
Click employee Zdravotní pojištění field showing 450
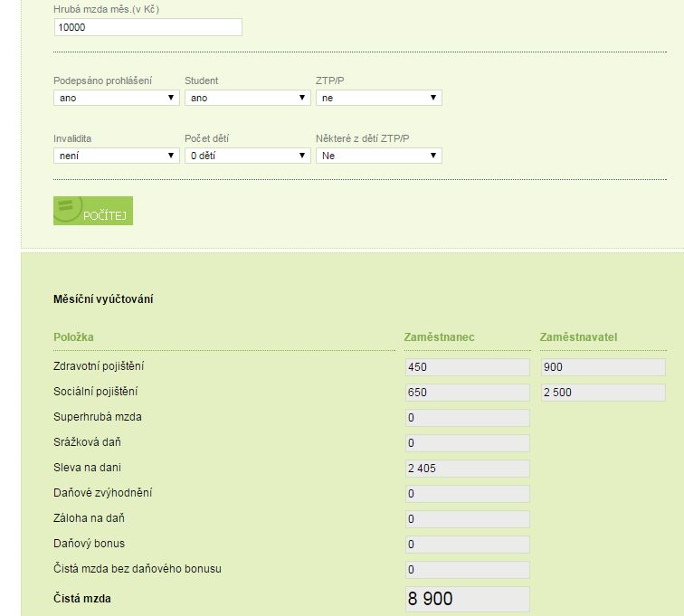[x=466, y=367]
